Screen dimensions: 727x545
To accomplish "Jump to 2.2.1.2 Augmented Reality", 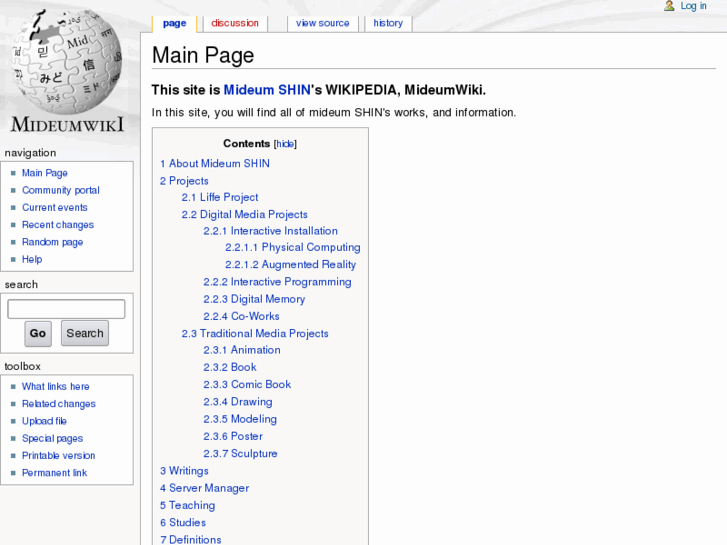I will (290, 265).
